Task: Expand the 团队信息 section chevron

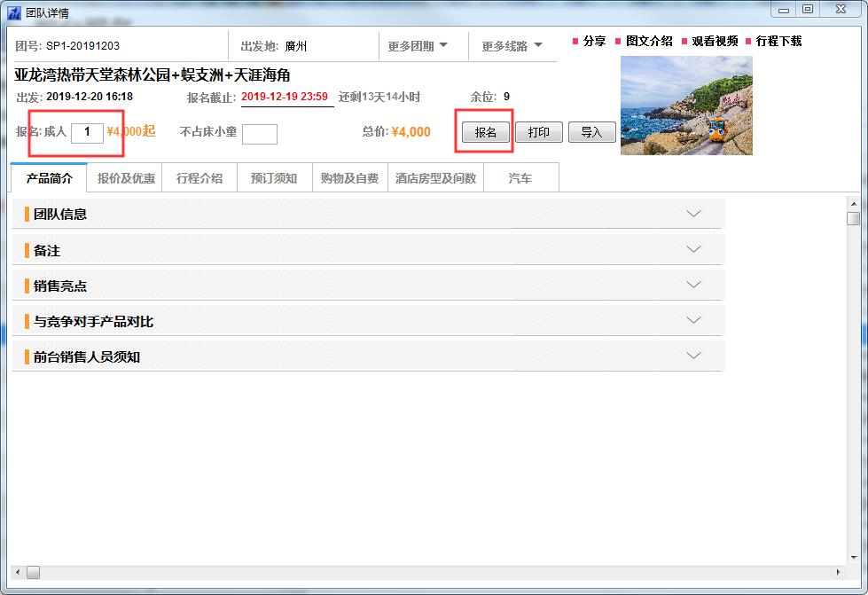Action: click(x=693, y=214)
